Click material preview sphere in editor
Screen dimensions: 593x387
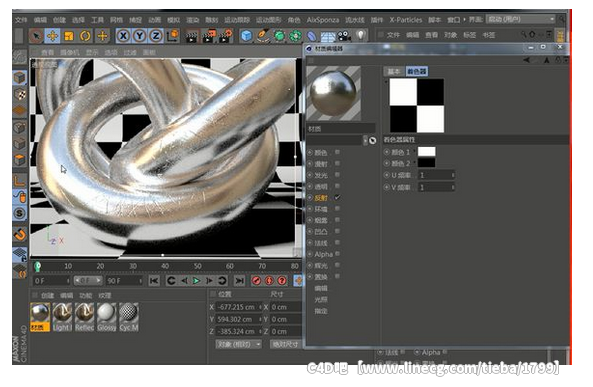[x=333, y=93]
